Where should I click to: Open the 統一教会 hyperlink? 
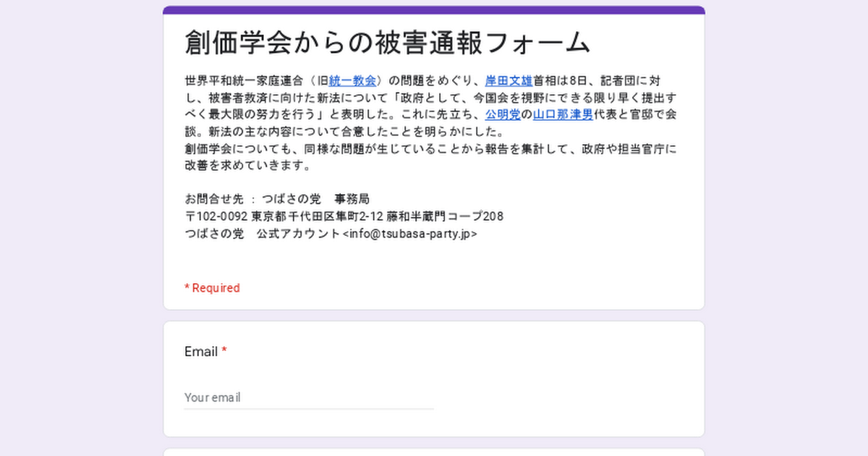click(352, 80)
